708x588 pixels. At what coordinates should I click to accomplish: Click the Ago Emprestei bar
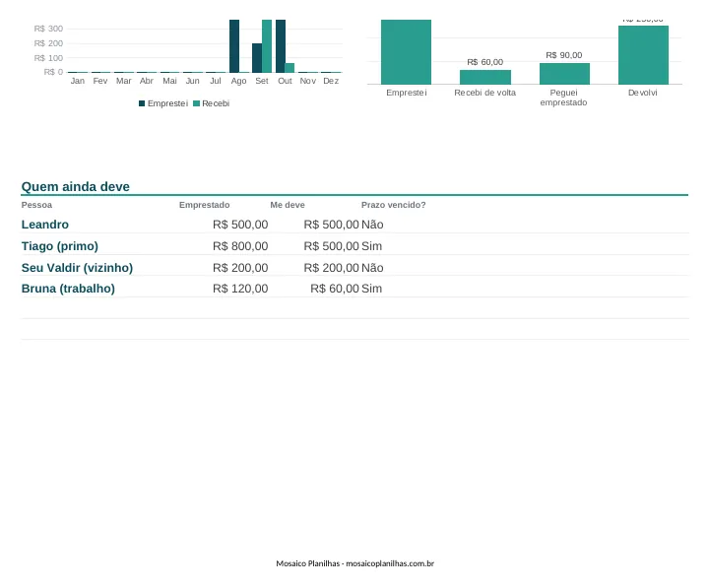[x=234, y=46]
